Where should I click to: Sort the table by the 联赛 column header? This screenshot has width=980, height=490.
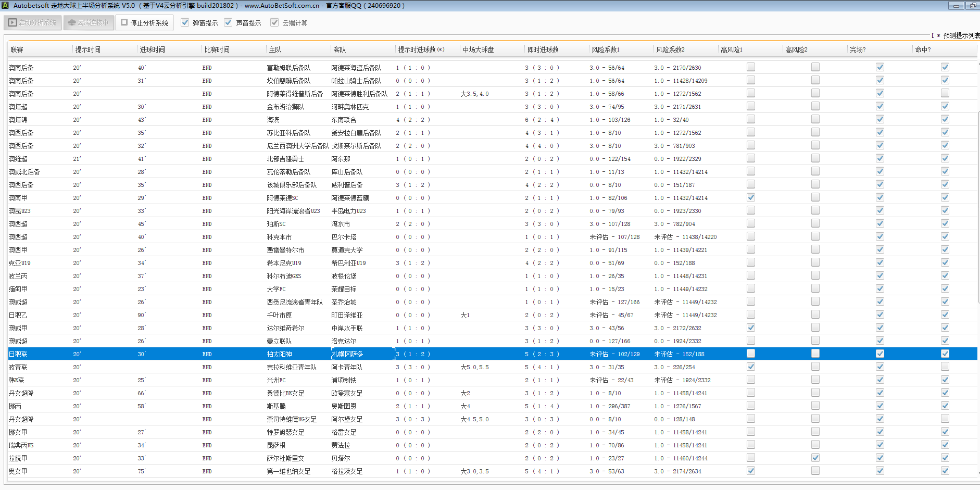pyautogui.click(x=17, y=50)
